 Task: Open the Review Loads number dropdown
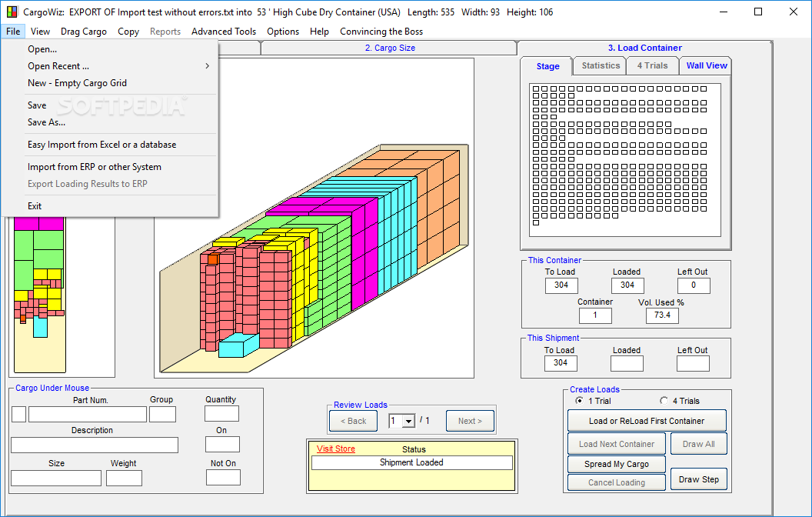point(408,421)
